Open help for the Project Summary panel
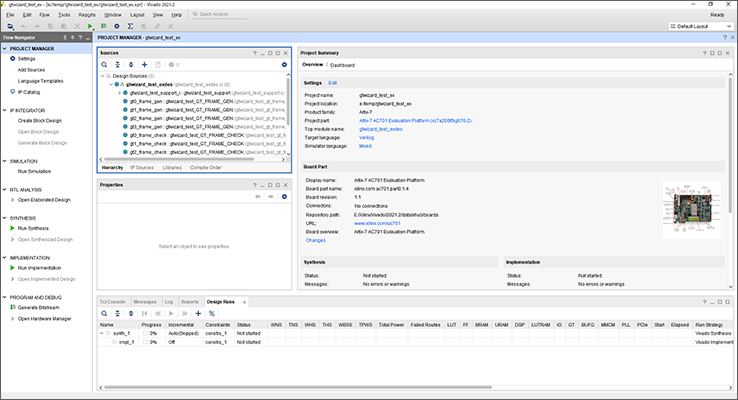This screenshot has height=400, width=738. (x=705, y=53)
